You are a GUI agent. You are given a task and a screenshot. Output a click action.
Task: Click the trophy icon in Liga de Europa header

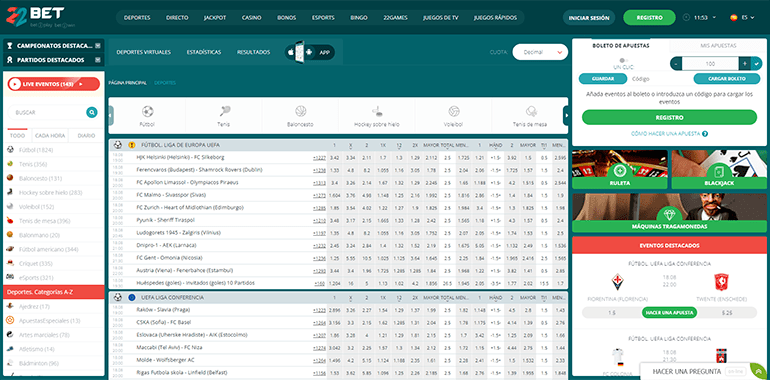pos(131,145)
